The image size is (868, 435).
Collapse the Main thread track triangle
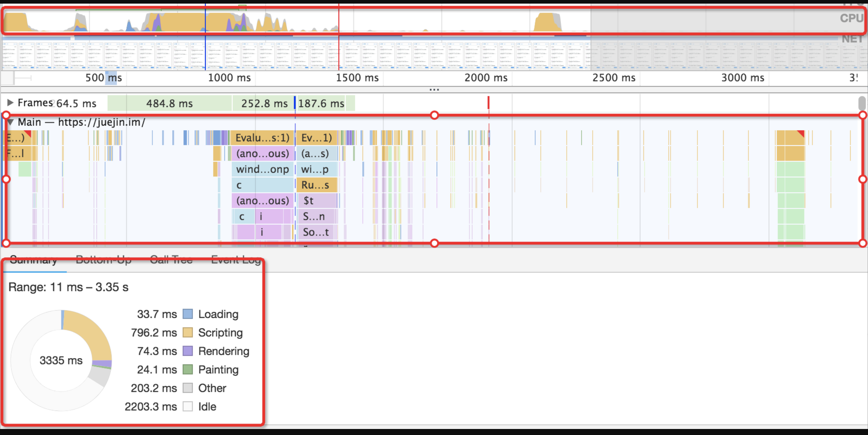point(11,122)
